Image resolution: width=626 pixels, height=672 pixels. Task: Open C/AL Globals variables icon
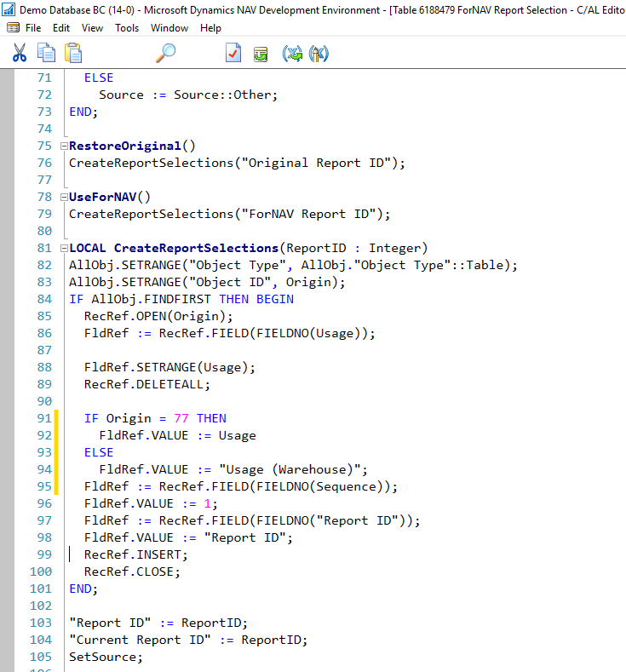tap(292, 54)
